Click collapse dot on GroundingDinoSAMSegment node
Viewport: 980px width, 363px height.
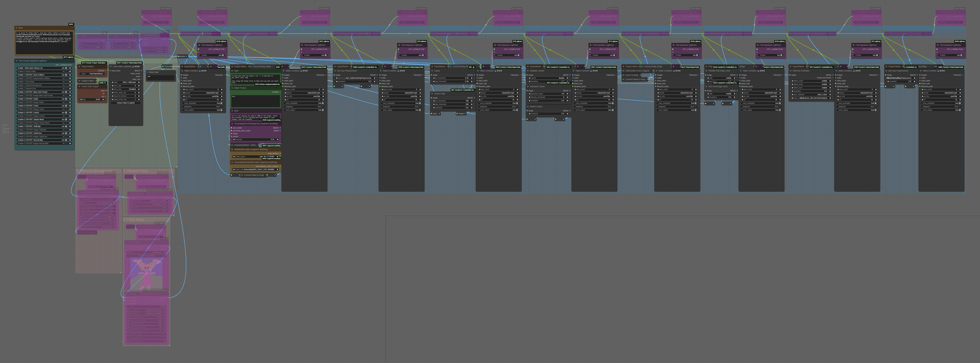pyautogui.click(x=232, y=124)
